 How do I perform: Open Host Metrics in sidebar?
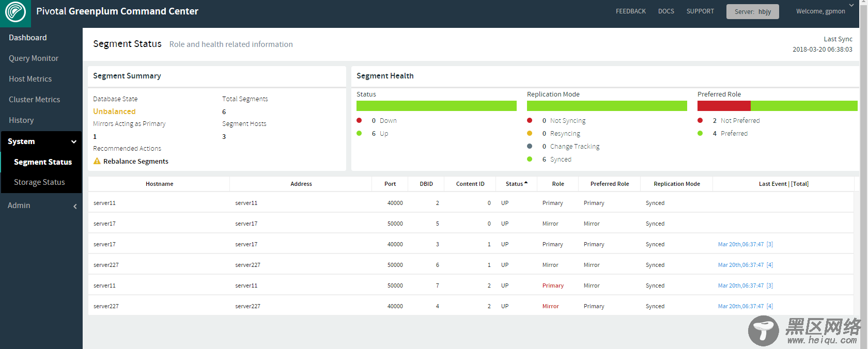click(30, 79)
